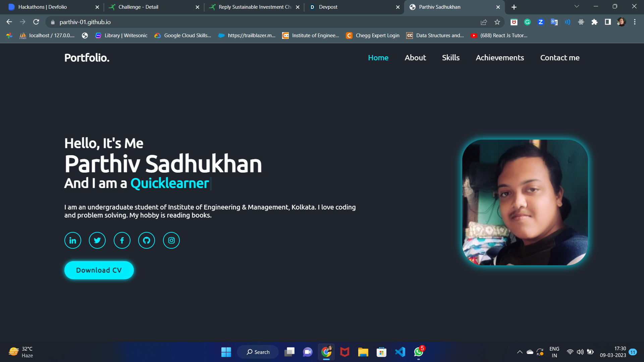
Task: Switch to the Devpost tab
Action: 349,7
